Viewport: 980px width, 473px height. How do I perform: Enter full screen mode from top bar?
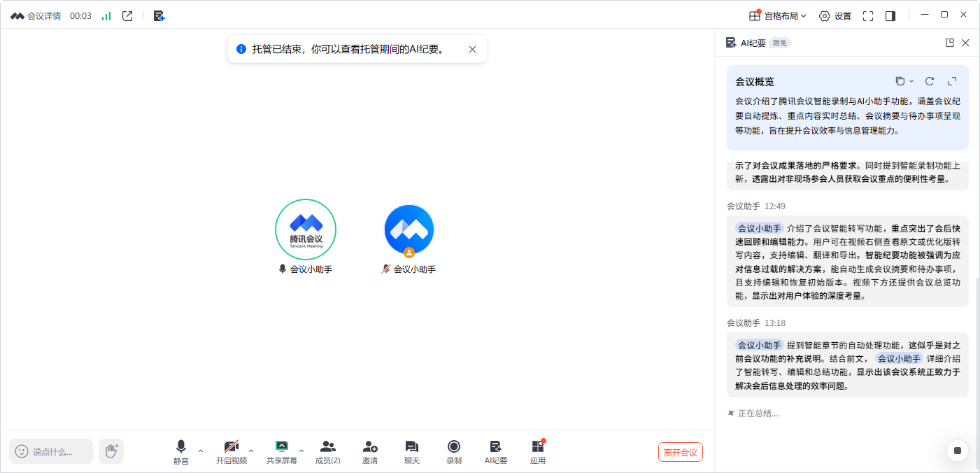tap(868, 16)
